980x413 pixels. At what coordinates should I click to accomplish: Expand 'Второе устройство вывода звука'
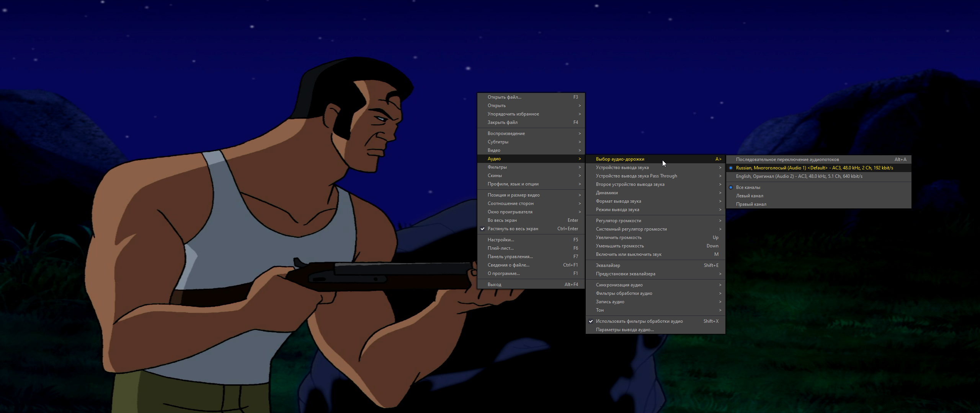click(x=655, y=184)
